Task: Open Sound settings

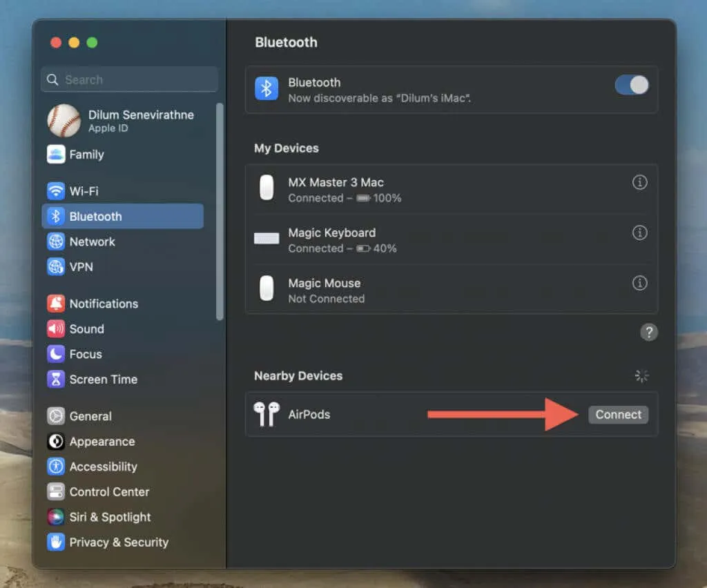Action: 86,329
